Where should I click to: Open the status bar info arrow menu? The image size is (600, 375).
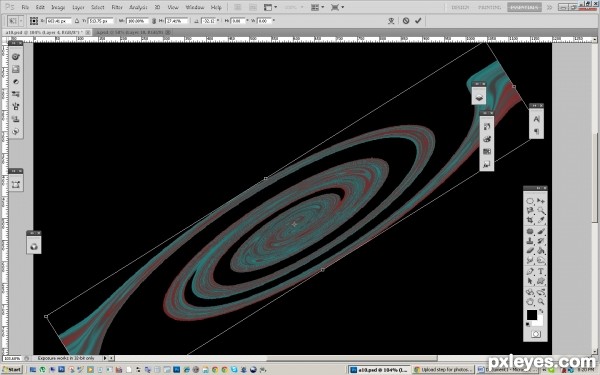[104, 358]
